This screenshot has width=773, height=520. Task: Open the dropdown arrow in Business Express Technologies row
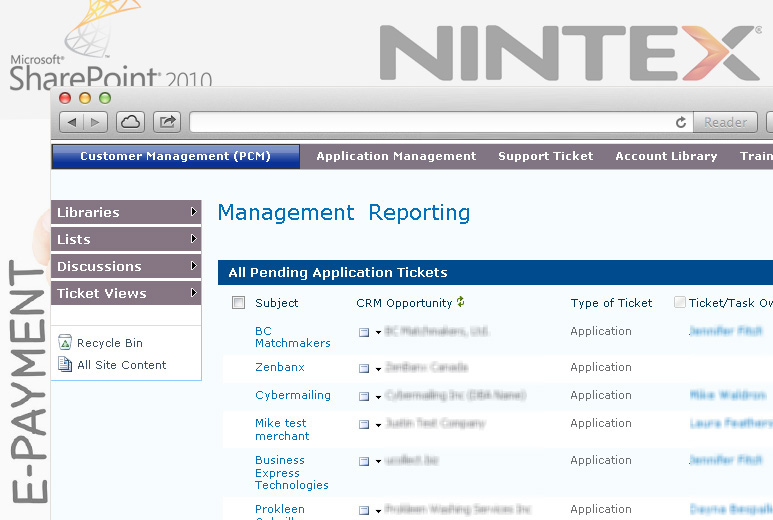pos(378,462)
